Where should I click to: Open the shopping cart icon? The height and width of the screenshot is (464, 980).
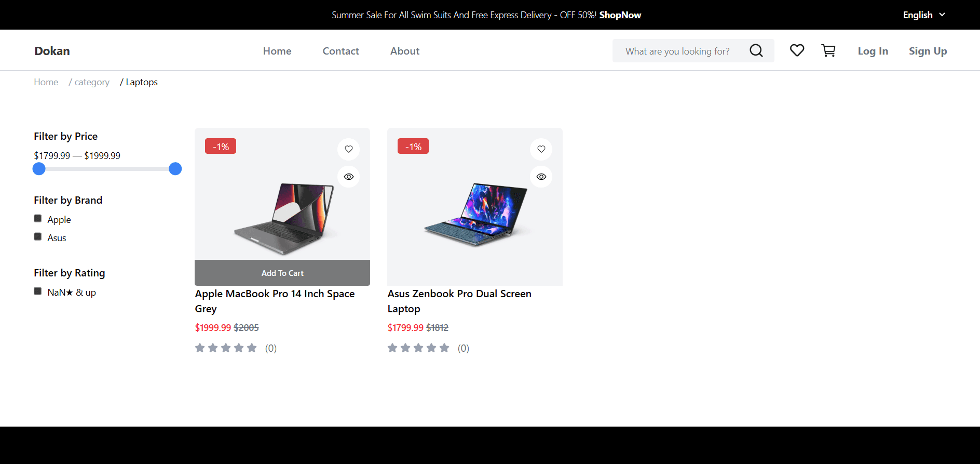pos(828,50)
